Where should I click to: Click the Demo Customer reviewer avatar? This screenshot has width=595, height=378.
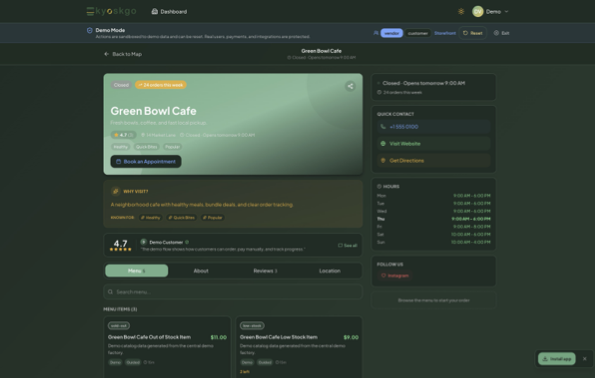point(143,242)
